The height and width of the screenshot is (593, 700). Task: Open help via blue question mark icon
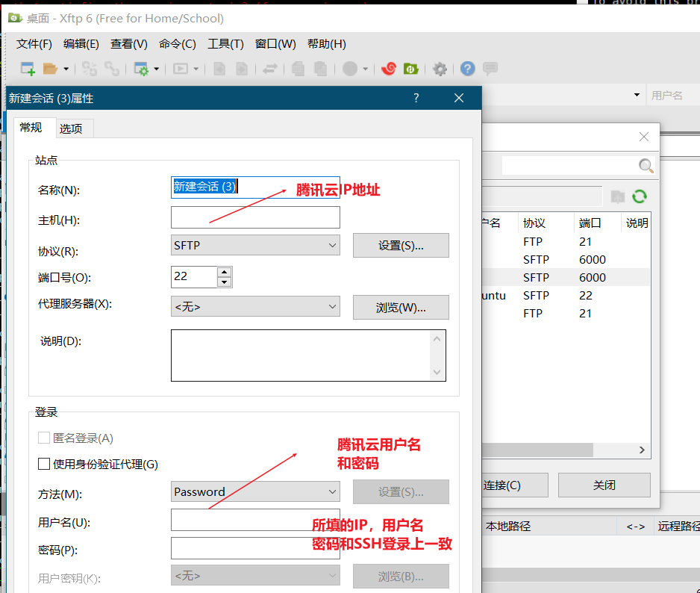[x=467, y=69]
